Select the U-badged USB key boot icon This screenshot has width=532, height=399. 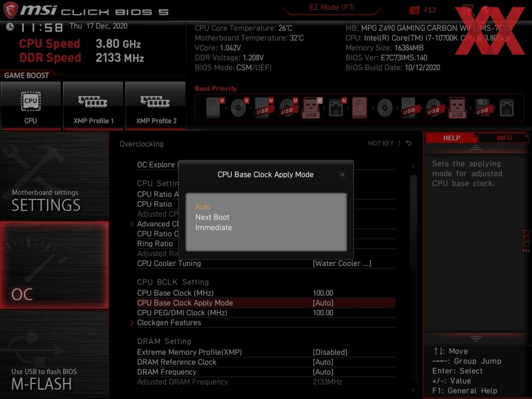pos(312,108)
